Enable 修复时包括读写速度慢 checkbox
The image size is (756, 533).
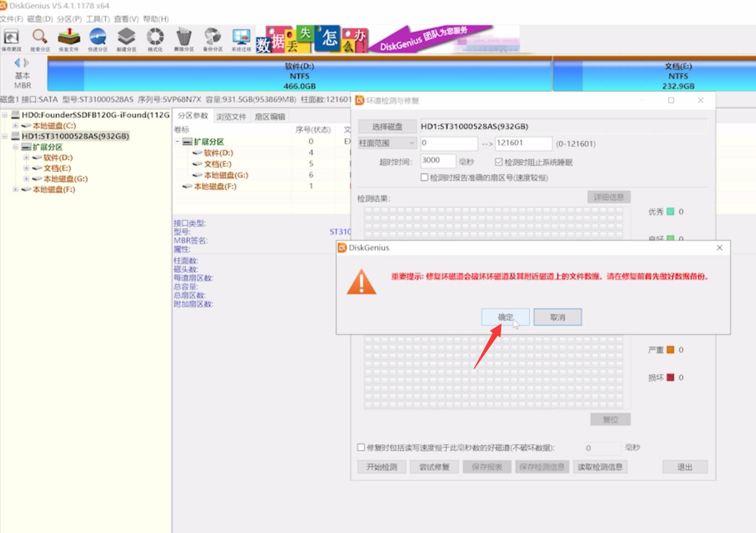point(361,447)
